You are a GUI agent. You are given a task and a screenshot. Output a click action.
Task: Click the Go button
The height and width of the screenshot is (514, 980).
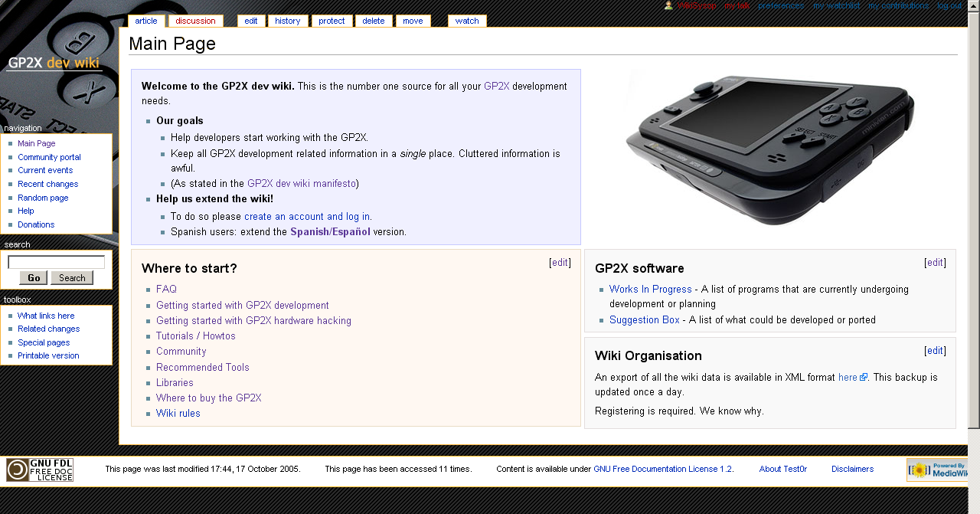(34, 278)
